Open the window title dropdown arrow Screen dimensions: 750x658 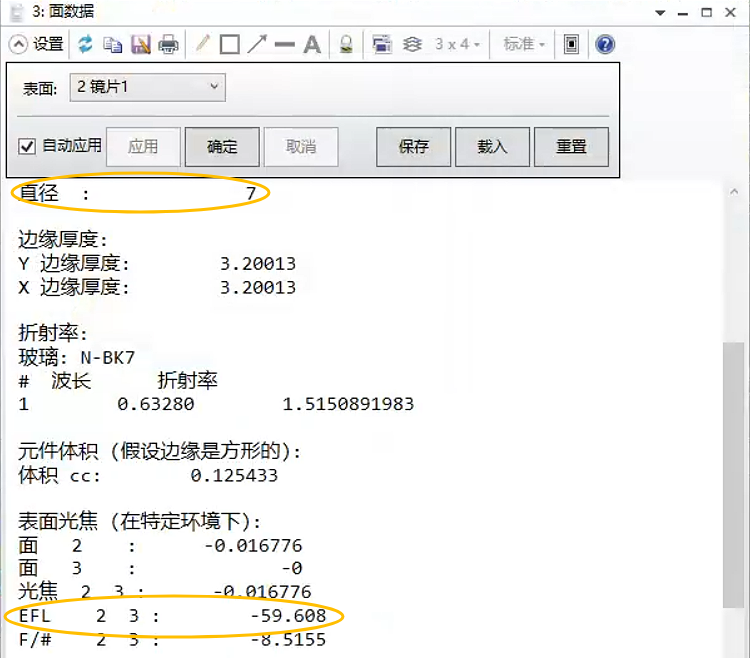[x=660, y=13]
